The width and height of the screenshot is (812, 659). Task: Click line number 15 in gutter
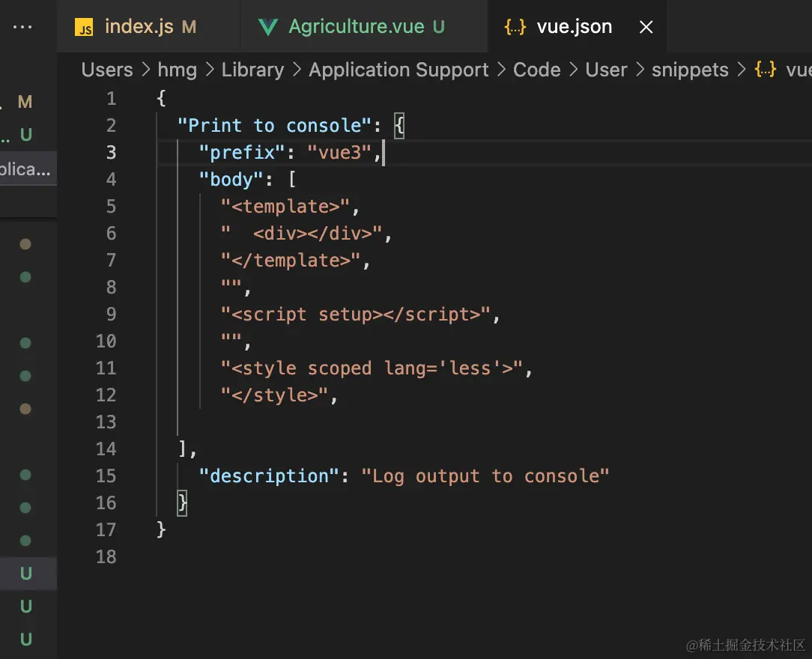tap(106, 476)
